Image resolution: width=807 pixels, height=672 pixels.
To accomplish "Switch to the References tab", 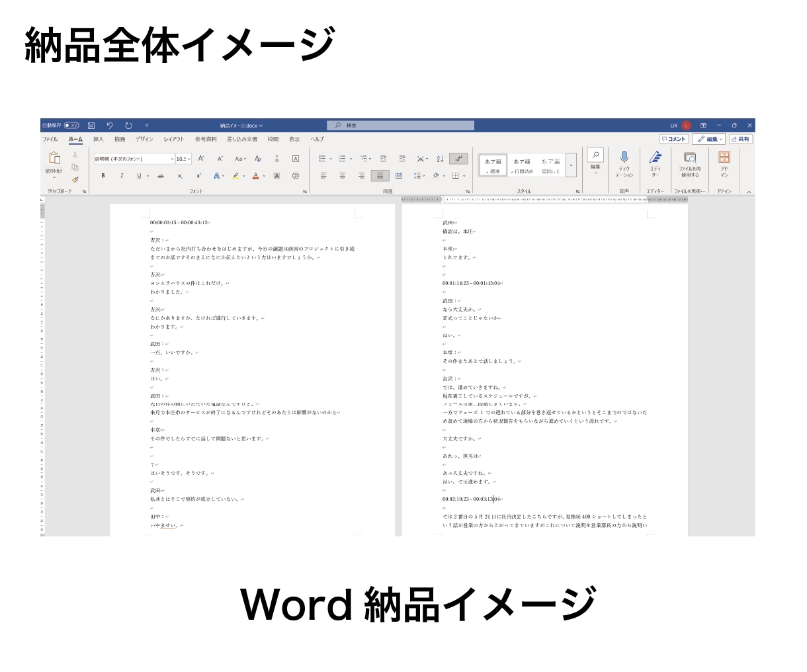I will (206, 140).
